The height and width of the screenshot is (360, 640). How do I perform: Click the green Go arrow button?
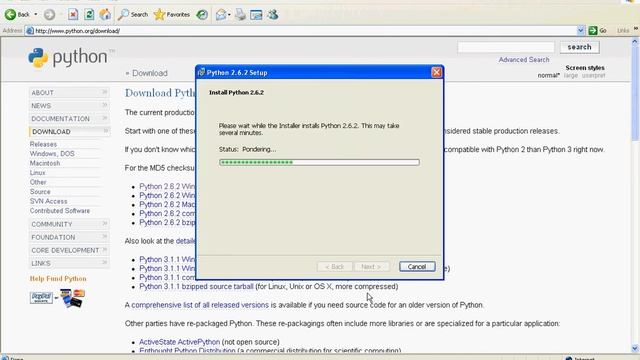click(x=593, y=30)
